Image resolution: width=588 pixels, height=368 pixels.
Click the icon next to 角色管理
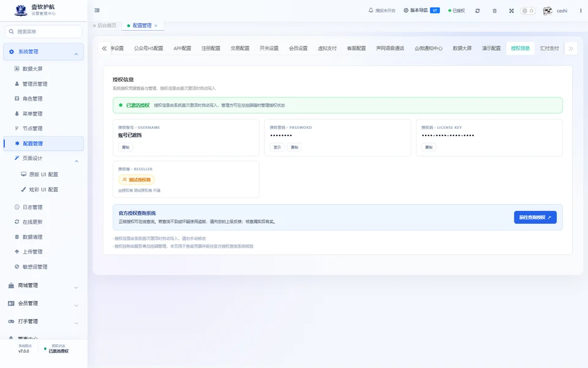[x=17, y=98]
